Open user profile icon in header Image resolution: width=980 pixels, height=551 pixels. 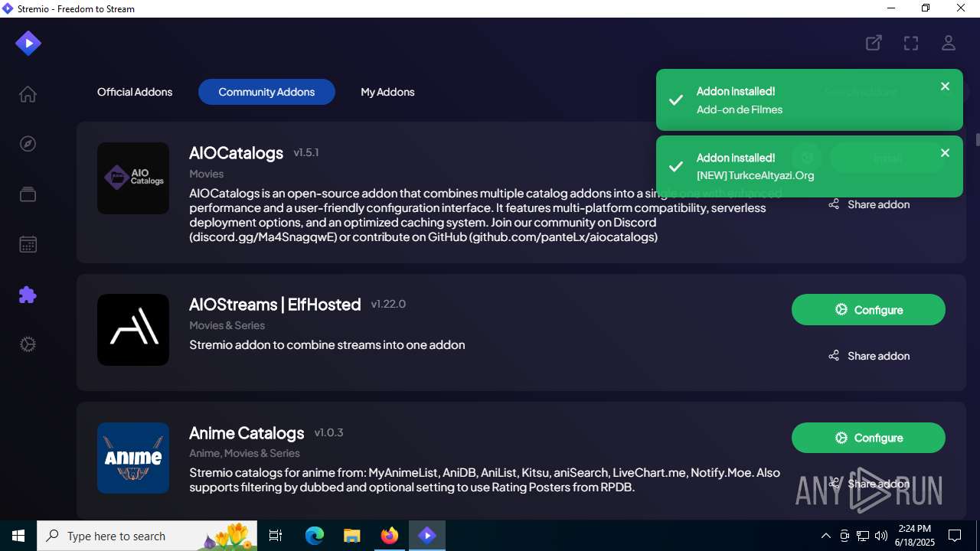point(949,43)
